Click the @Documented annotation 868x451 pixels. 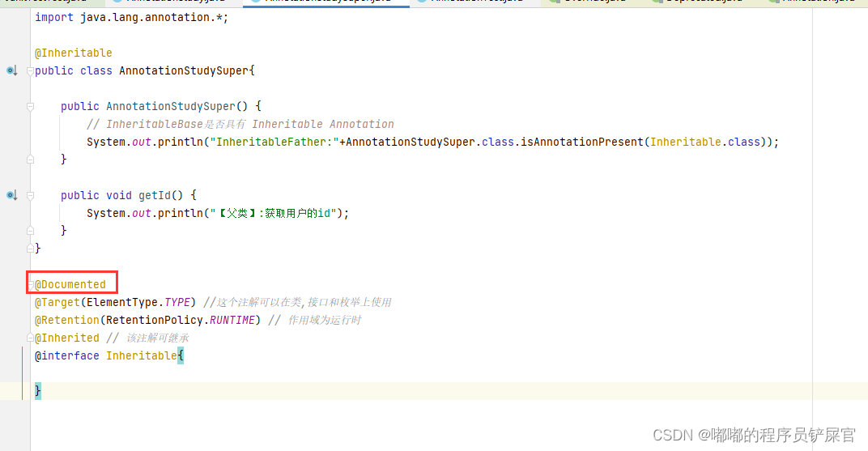pyautogui.click(x=70, y=284)
